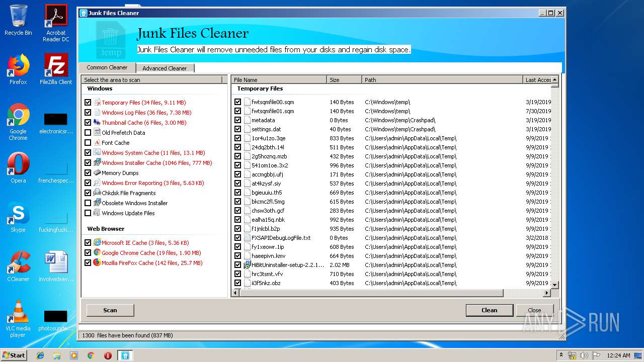Click the Windows Log Files icon
The image size is (644, 362).
pos(97,113)
